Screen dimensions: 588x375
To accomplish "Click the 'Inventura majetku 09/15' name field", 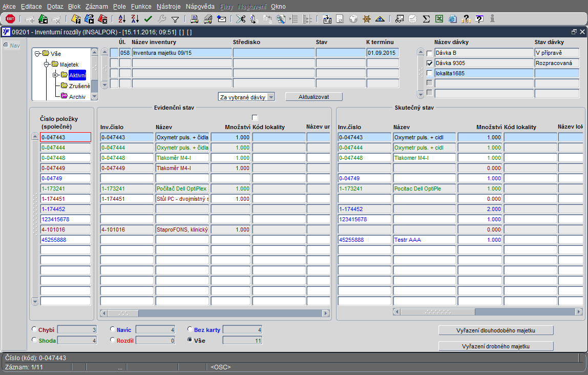I will (182, 53).
